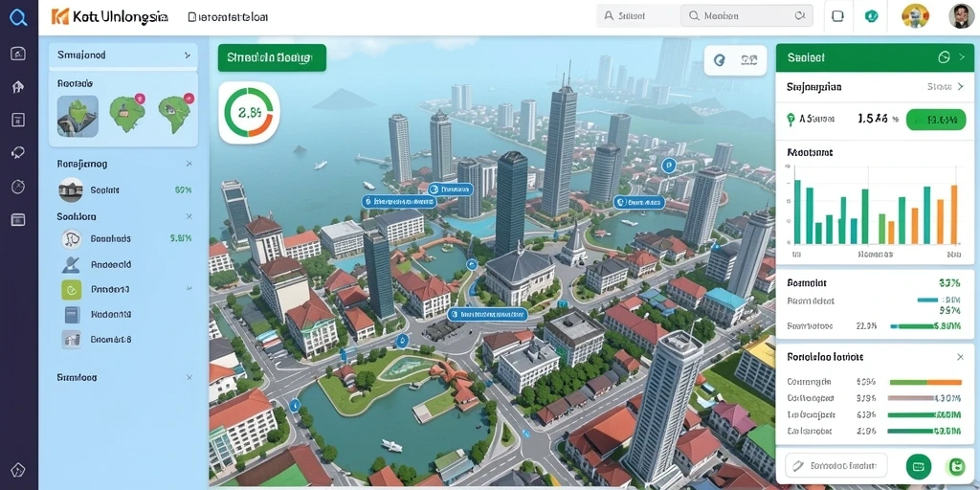This screenshot has height=490, width=980.
Task: Expand the green Seoioet header chevron
Action: 962,57
